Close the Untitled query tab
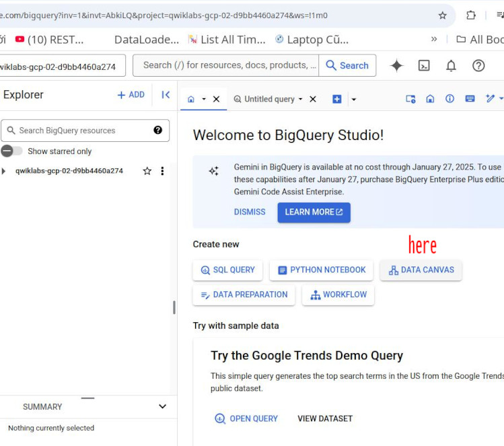The width and height of the screenshot is (504, 446). click(x=313, y=99)
